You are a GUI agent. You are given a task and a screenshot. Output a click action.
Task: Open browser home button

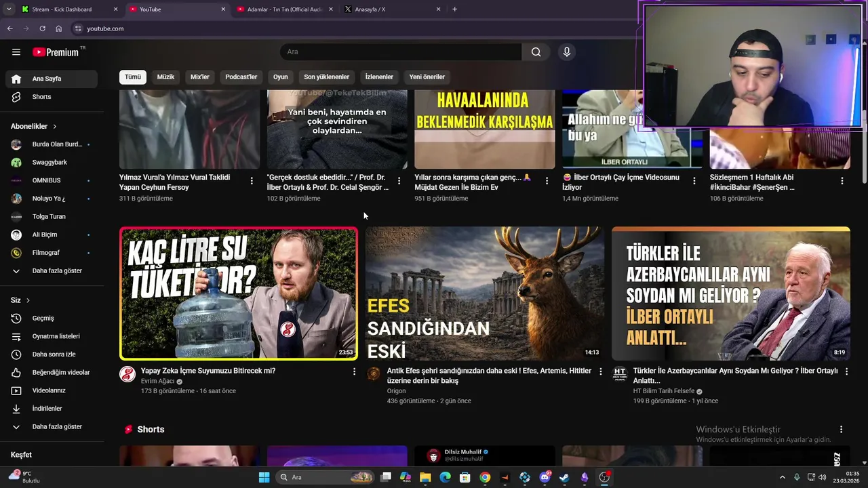coord(59,28)
